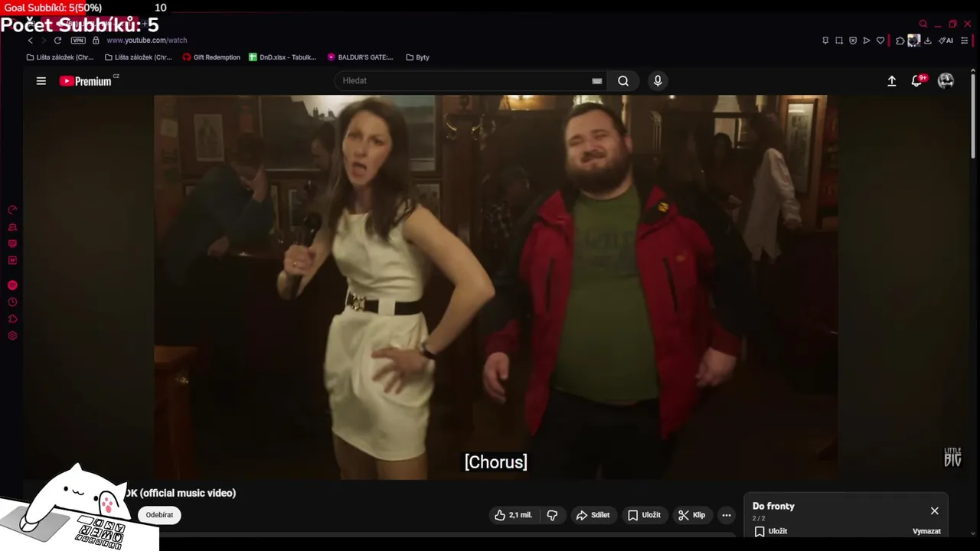Open the browser extensions cube icon
Image resolution: width=980 pixels, height=551 pixels.
pos(900,41)
